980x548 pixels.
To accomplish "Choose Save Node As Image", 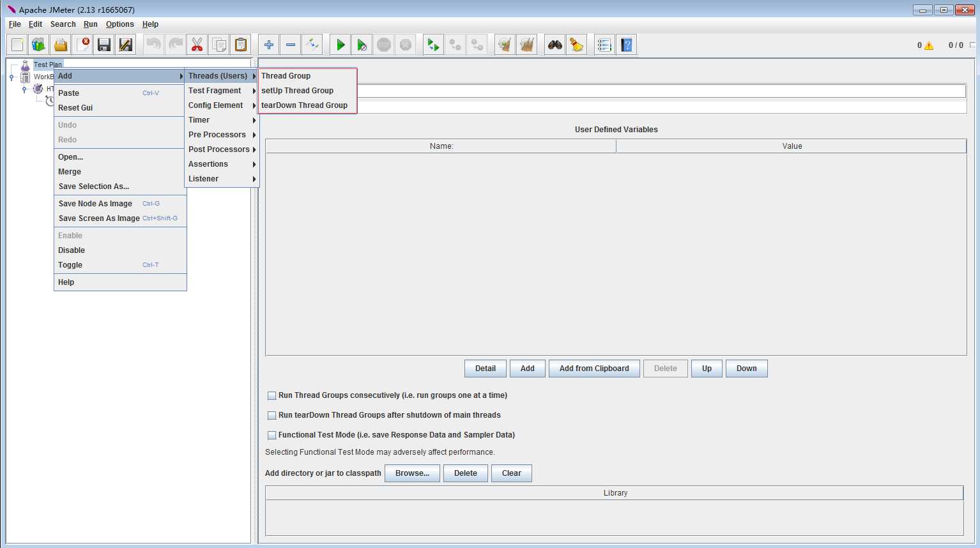I will tap(120, 204).
